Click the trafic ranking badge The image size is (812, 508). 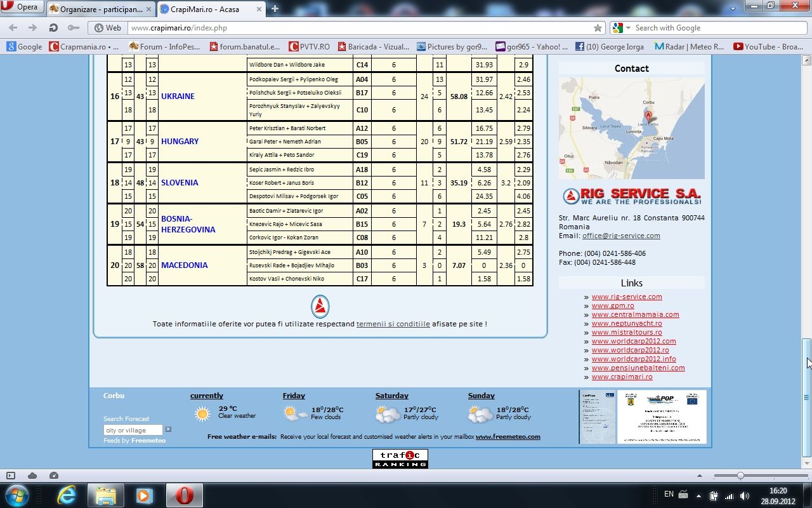click(400, 459)
